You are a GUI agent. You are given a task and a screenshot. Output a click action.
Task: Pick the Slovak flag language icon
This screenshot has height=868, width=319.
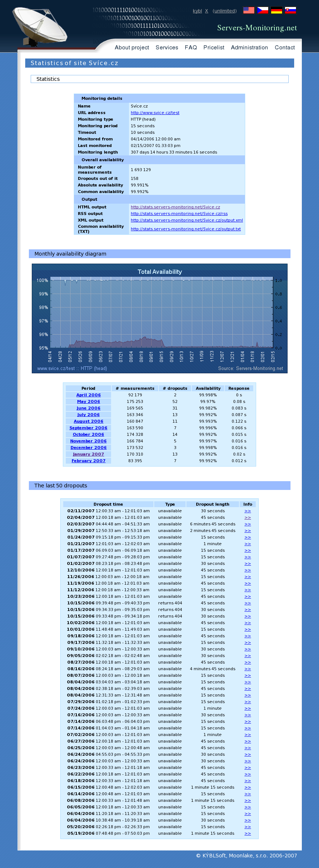pyautogui.click(x=290, y=10)
